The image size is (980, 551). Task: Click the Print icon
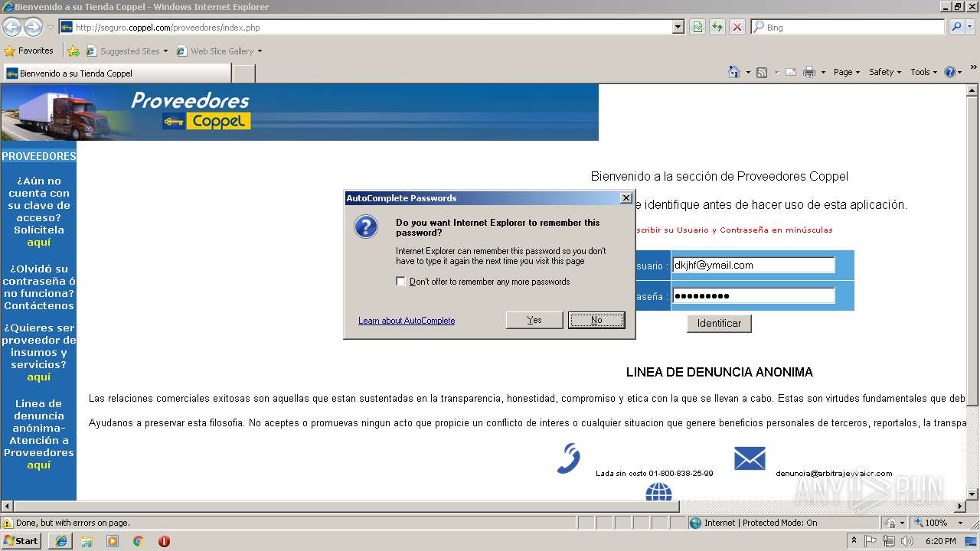[x=809, y=72]
